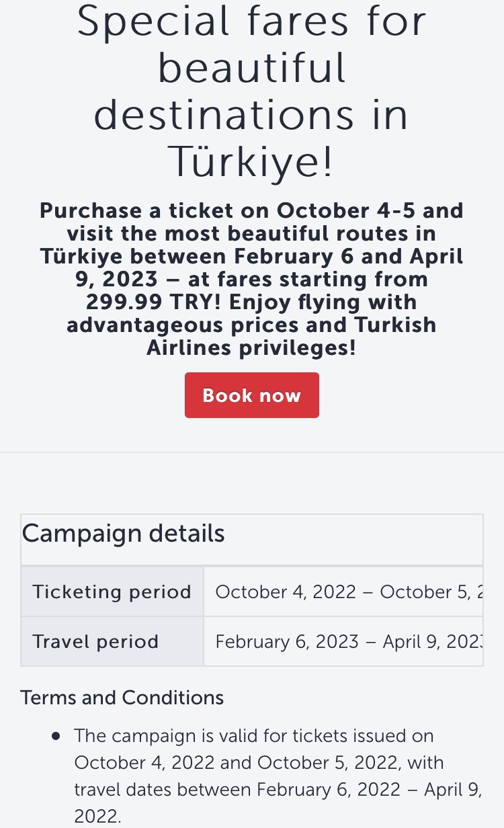Click the '9, 2023 – at fares starting from' line
The width and height of the screenshot is (504, 828).
(251, 279)
